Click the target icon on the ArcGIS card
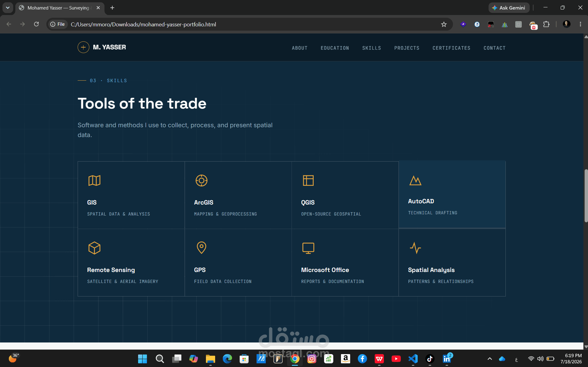Viewport: 588px width, 367px height. point(201,181)
